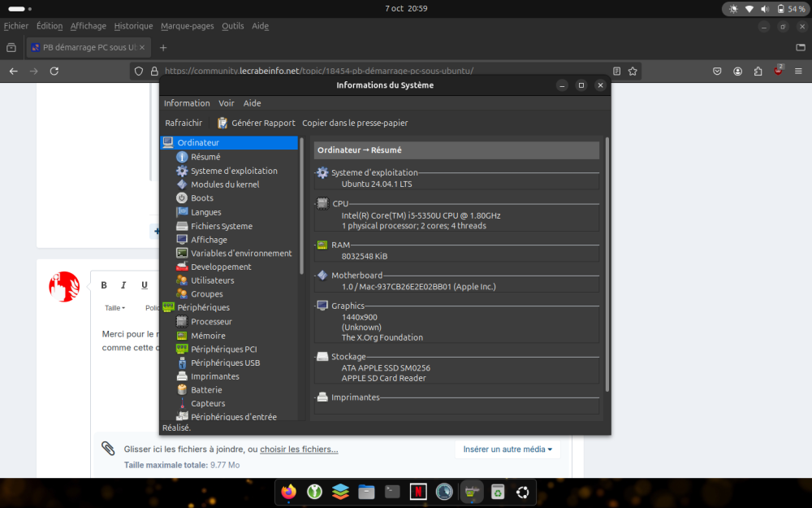The image size is (812, 508).
Task: Select the Résumé info icon in sidebar
Action: [182, 157]
